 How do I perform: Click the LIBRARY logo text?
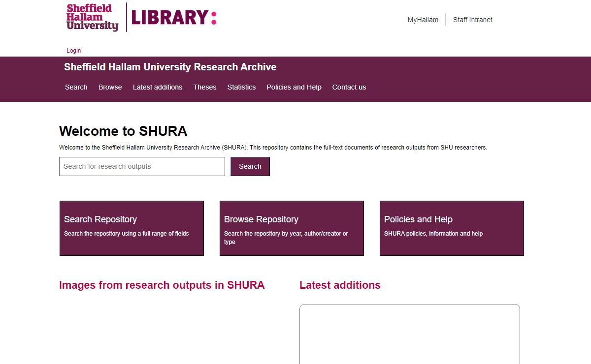point(174,18)
